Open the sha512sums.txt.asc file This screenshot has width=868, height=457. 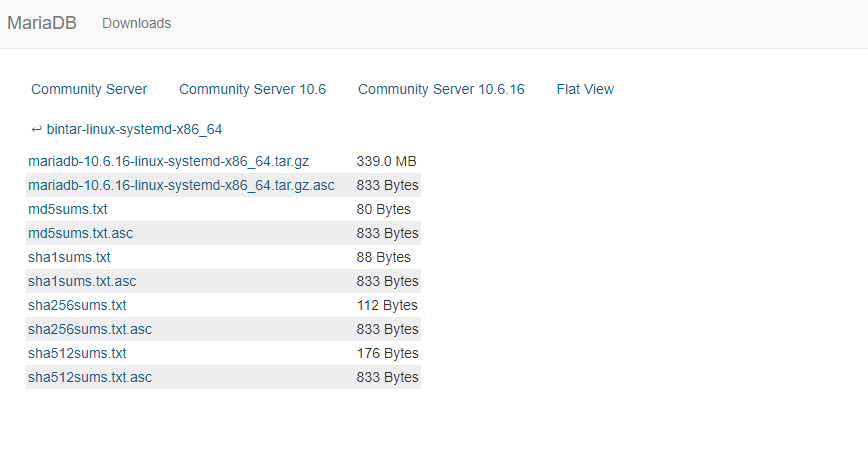[x=90, y=377]
